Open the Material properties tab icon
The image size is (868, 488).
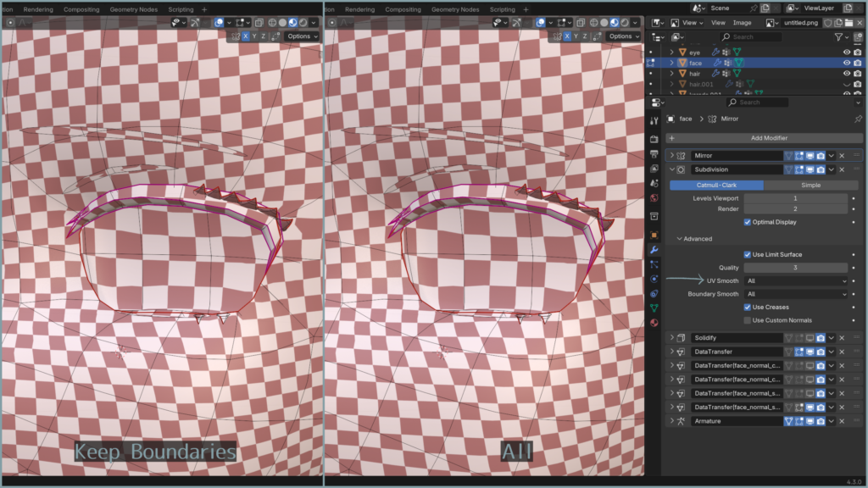tap(654, 323)
